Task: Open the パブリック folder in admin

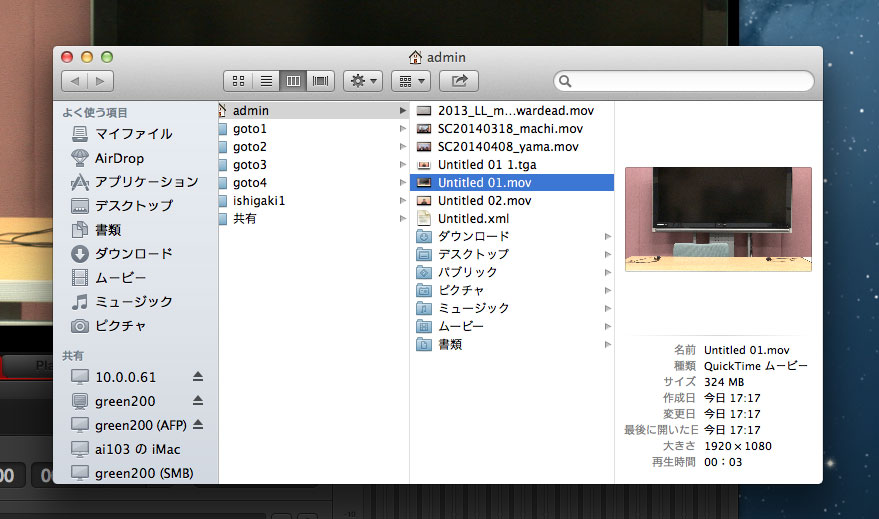Action: pyautogui.click(x=512, y=272)
